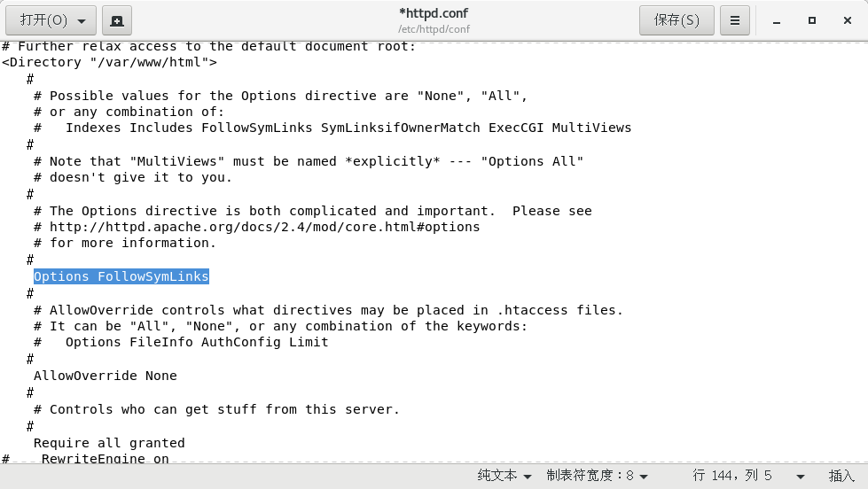Maximize the editor window

811,20
